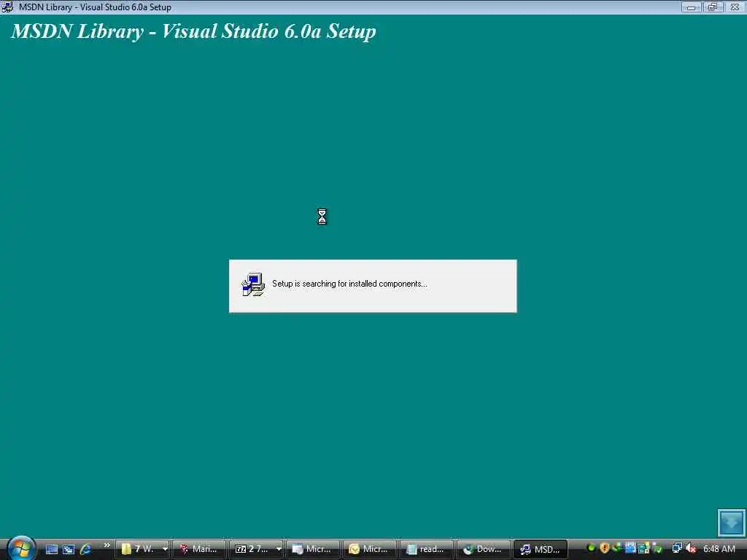Click the green circle tray icon
Viewport: 747px width, 560px height.
point(591,548)
